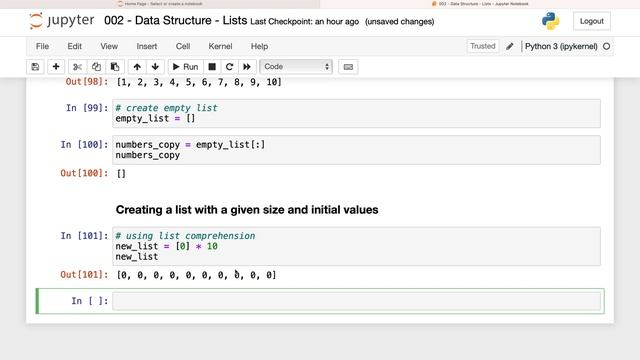Click into the In [100] numbers_copy cell
Viewport: 640px width, 360px height.
pyautogui.click(x=356, y=150)
